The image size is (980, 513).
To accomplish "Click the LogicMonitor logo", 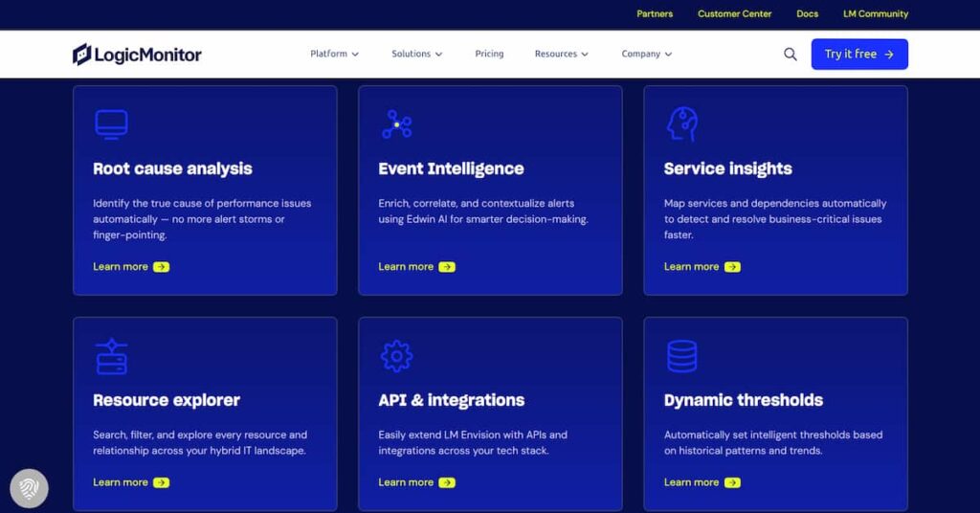I will [x=137, y=55].
